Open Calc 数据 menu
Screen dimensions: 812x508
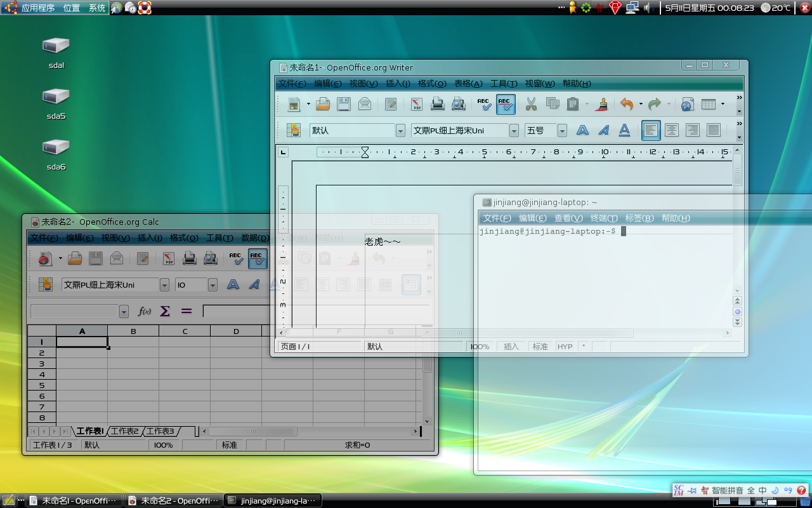coord(255,238)
